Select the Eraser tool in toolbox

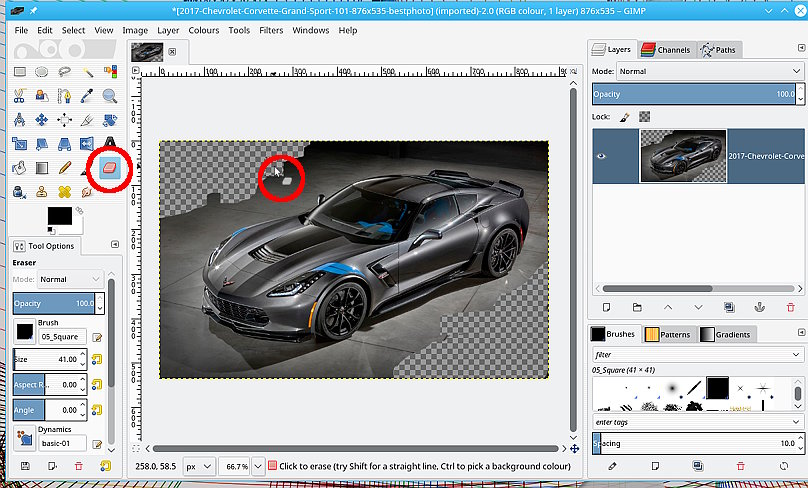tap(109, 168)
